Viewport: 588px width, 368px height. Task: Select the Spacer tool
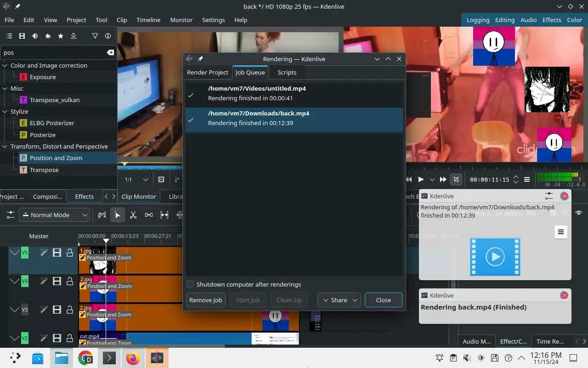click(149, 215)
